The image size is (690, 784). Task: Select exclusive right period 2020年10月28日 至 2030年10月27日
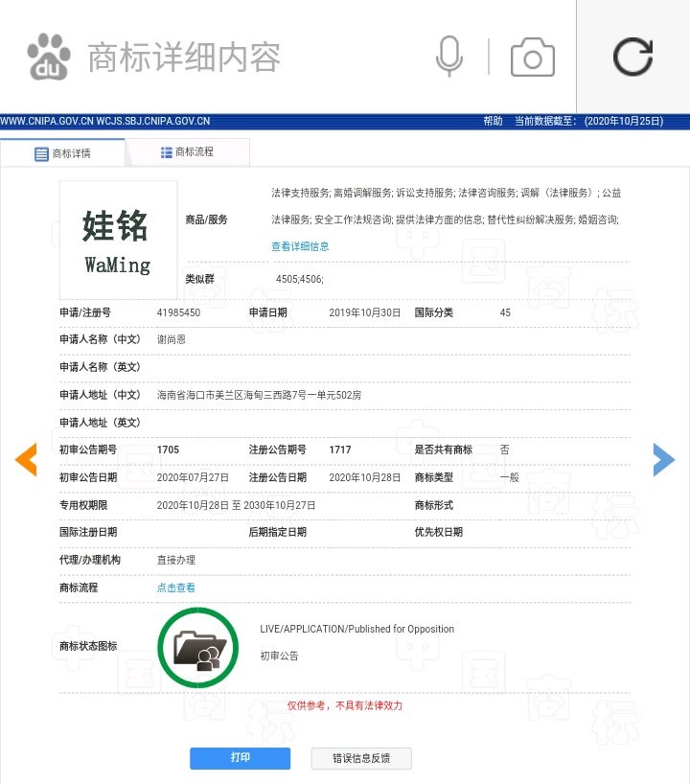pyautogui.click(x=236, y=505)
